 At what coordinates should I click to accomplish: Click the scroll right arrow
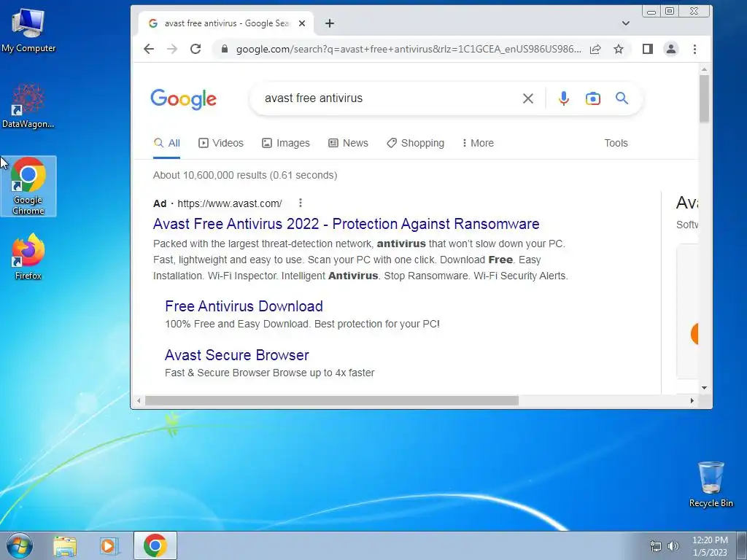click(692, 401)
